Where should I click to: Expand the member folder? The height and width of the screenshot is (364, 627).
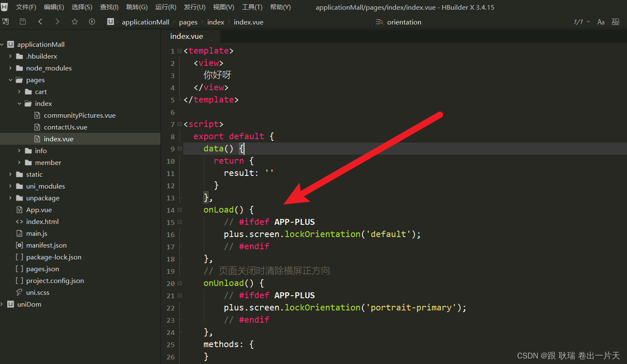point(19,162)
